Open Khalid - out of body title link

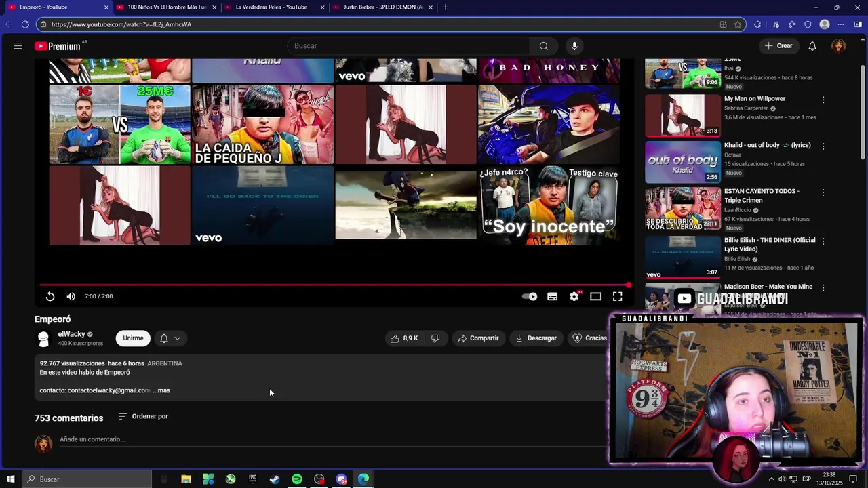click(x=767, y=145)
